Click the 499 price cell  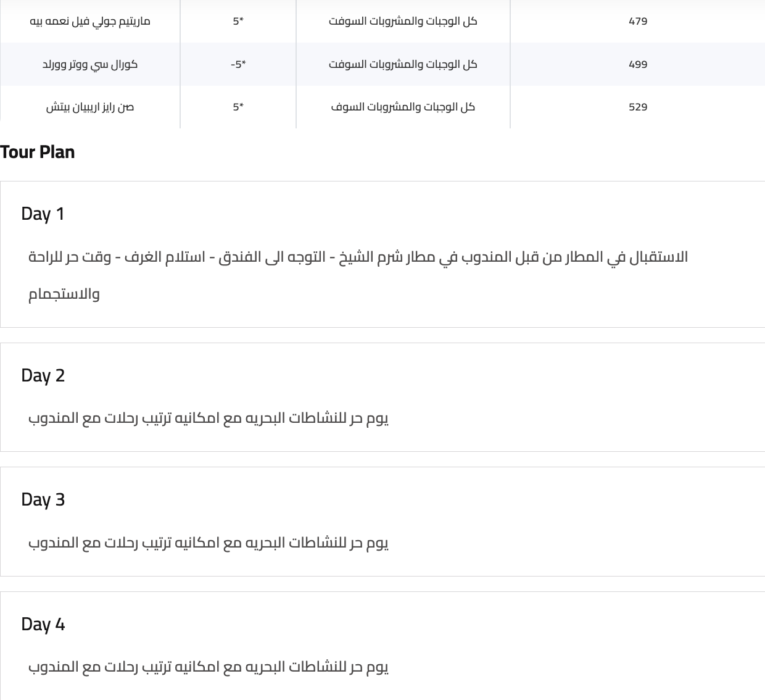(638, 64)
